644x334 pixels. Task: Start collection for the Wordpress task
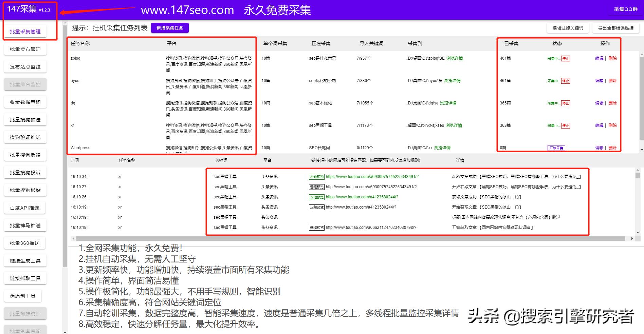[x=557, y=148]
